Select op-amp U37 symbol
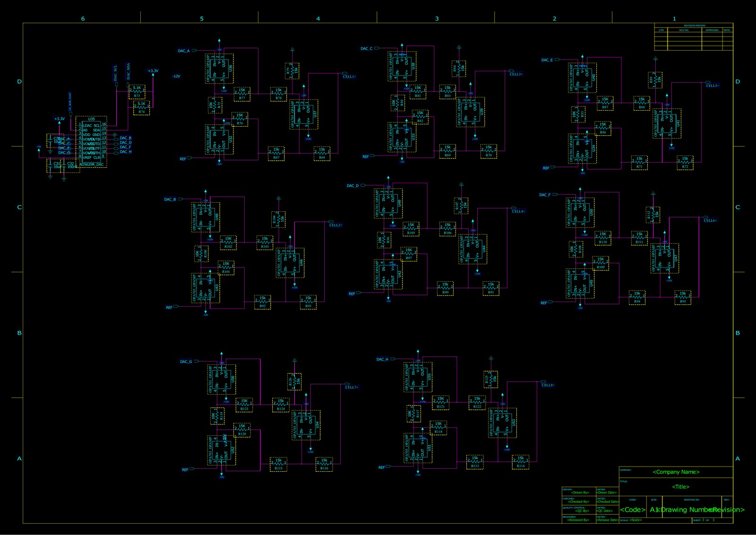The image size is (756, 535). coord(304,114)
